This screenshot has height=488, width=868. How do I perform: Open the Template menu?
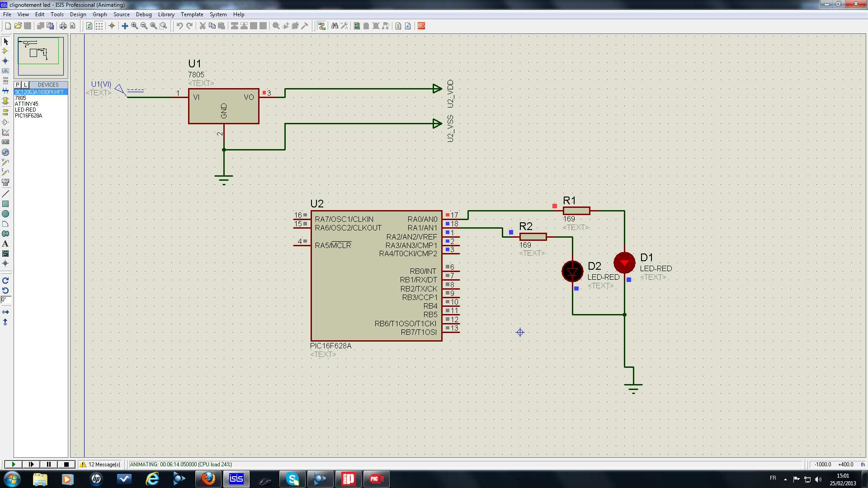[x=192, y=14]
